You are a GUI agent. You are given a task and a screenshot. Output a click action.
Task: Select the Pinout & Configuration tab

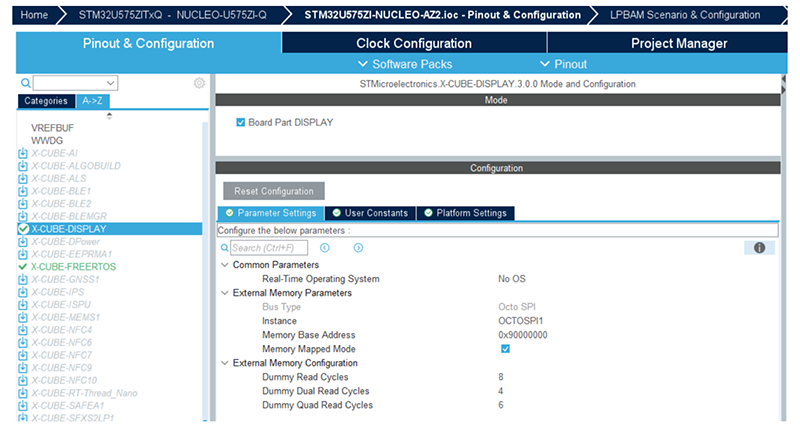coord(148,43)
